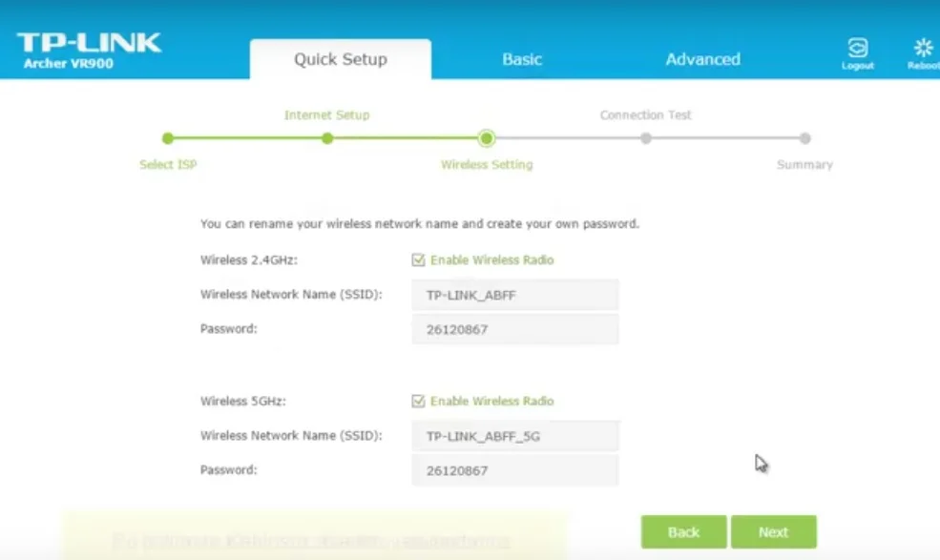This screenshot has height=560, width=940.
Task: Click the Next button
Action: coord(773,531)
